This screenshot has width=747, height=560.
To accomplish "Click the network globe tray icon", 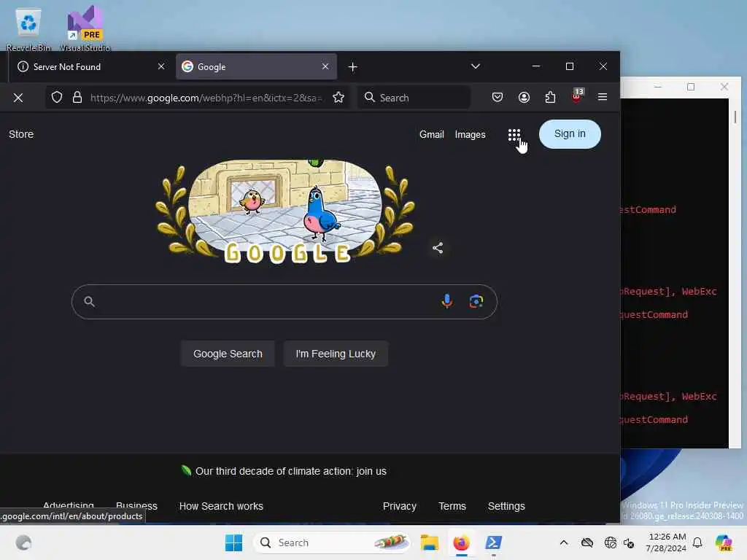I will click(610, 542).
